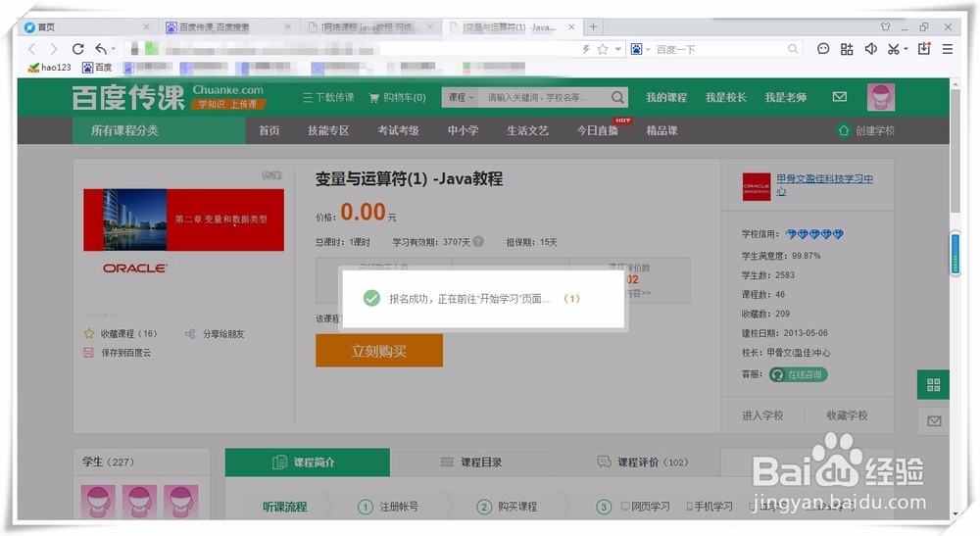This screenshot has width=980, height=536.
Task: Open the browser apps grid icon
Action: [847, 49]
